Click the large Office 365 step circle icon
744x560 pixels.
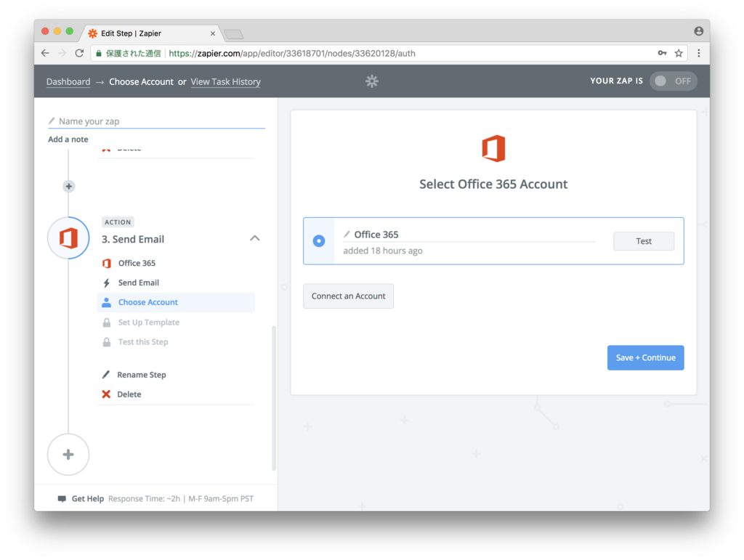[x=69, y=238]
